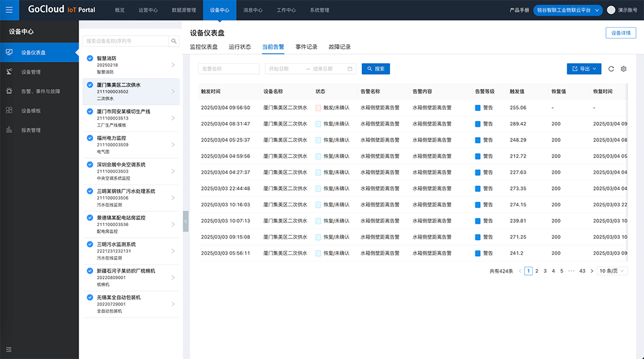Open the 锐谷智联工业物联云平台 platform dropdown
The width and height of the screenshot is (644, 359).
[567, 10]
